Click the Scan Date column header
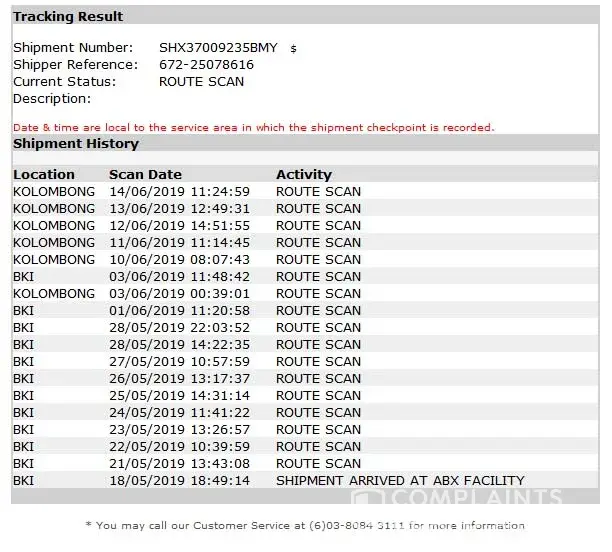612x552 pixels. 145,174
